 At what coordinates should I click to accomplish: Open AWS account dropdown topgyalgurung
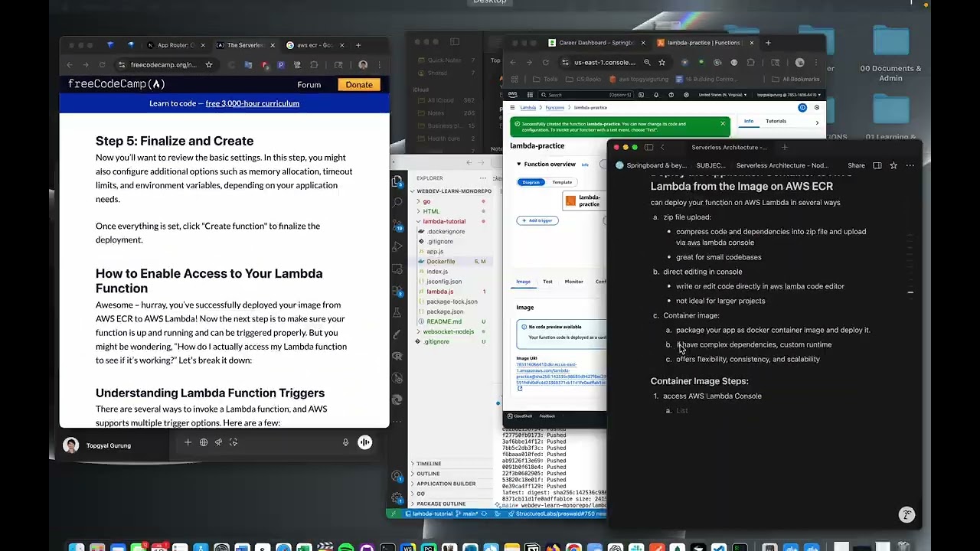pyautogui.click(x=789, y=95)
